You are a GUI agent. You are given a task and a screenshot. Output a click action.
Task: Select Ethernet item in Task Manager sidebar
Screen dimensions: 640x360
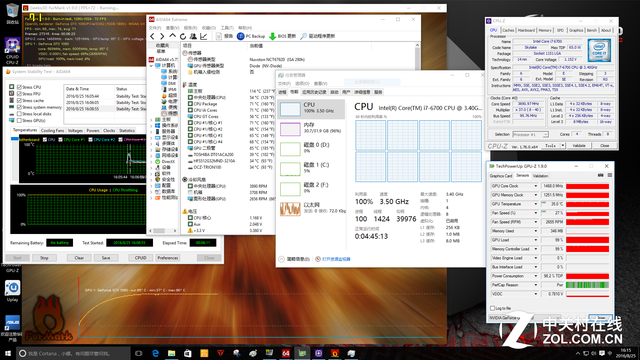(x=311, y=209)
